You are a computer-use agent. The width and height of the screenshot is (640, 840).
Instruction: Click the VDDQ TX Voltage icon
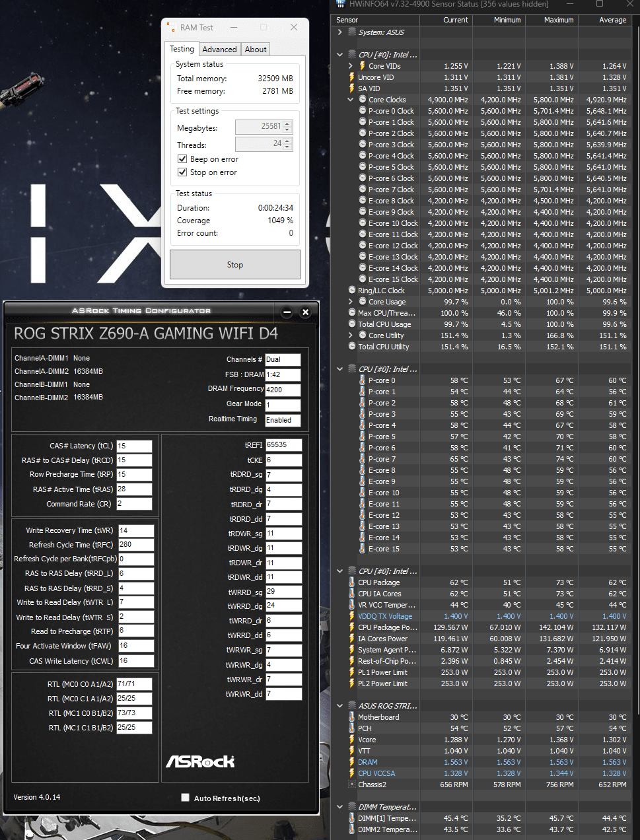tap(351, 616)
